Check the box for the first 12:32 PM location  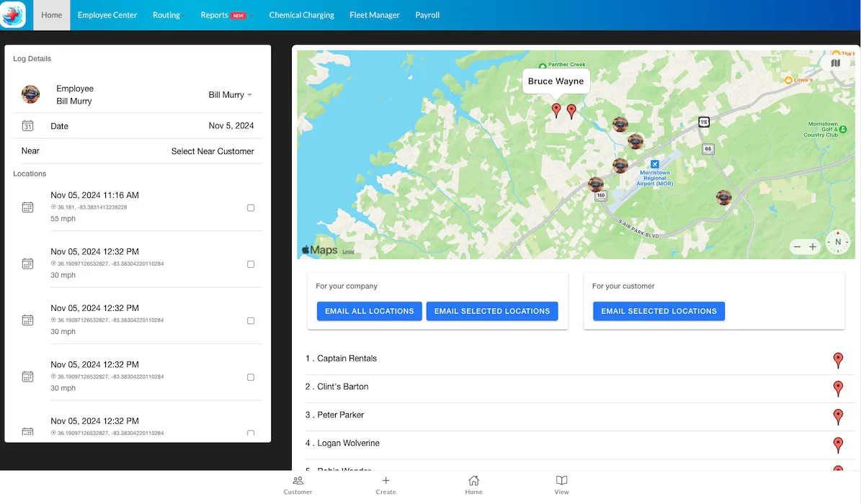[251, 264]
